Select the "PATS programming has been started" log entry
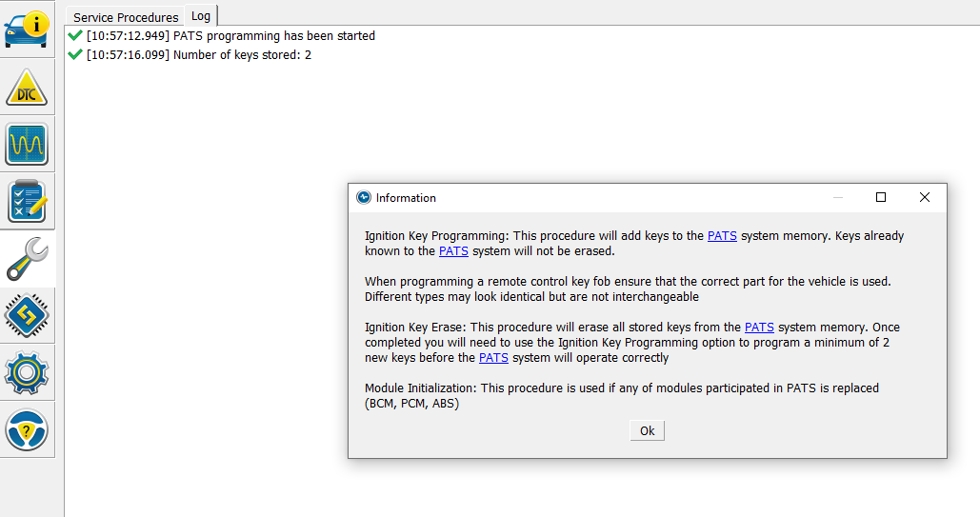 coord(273,36)
